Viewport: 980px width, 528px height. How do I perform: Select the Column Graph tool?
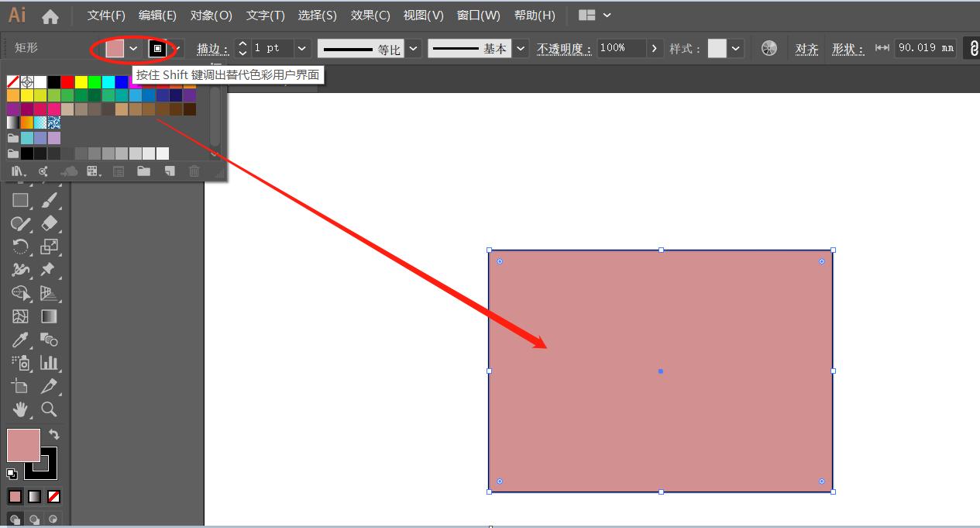tap(49, 363)
